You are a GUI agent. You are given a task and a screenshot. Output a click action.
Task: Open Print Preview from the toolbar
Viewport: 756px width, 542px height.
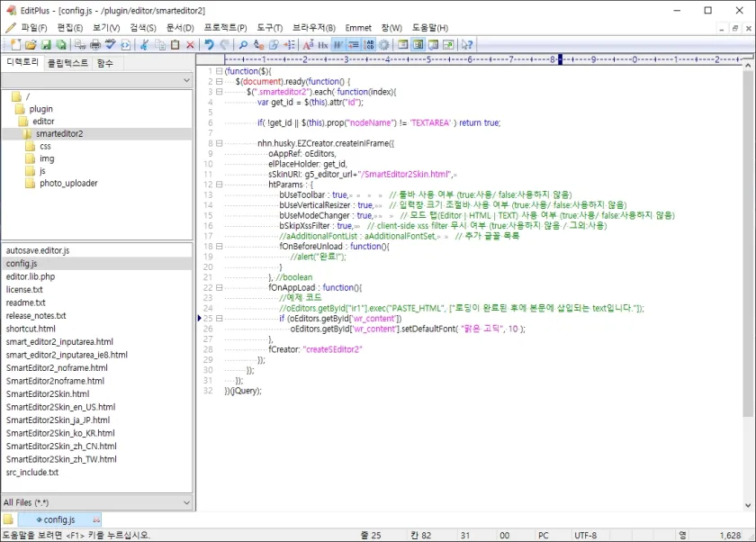pyautogui.click(x=80, y=45)
